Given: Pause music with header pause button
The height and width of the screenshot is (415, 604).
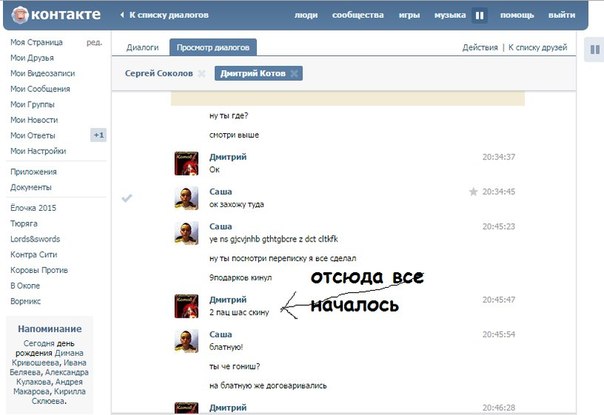Looking at the screenshot, I should click(480, 15).
